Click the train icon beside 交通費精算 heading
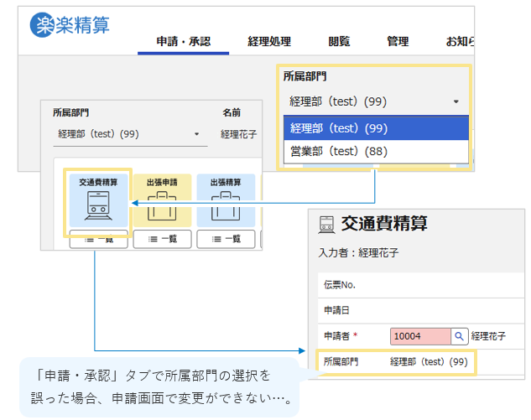This screenshot has width=531, height=420. (x=327, y=225)
